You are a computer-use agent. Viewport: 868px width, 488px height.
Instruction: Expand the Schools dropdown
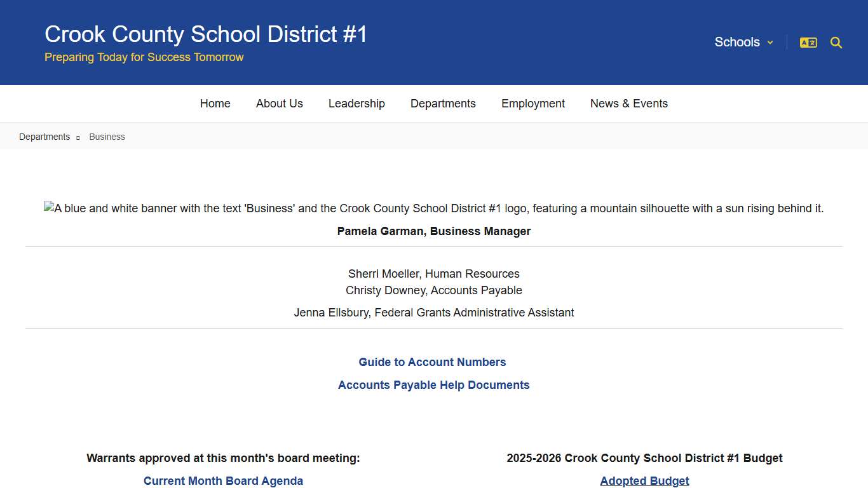[x=737, y=42]
